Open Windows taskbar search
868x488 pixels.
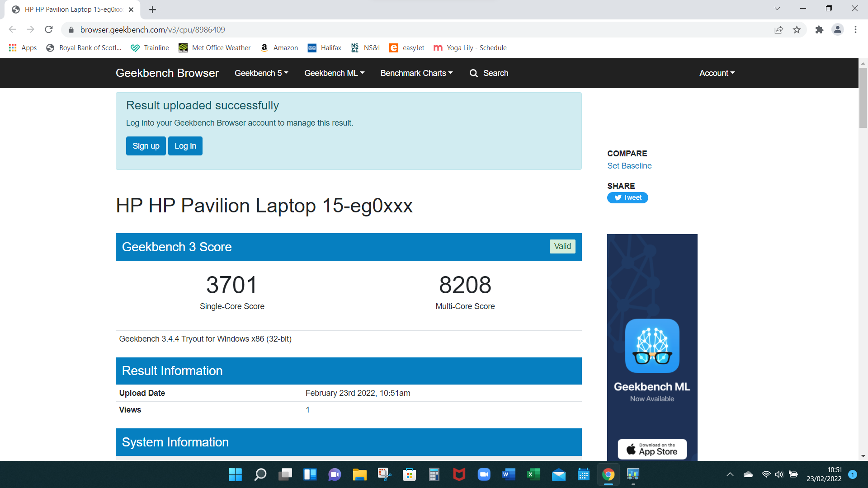[x=260, y=474]
